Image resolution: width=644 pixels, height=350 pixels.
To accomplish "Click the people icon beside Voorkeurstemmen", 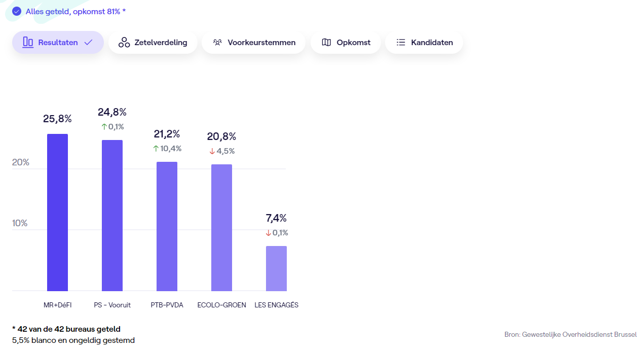I will coord(217,43).
